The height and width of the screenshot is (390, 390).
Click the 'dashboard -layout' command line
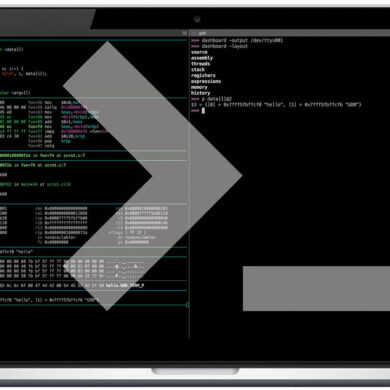[219, 46]
